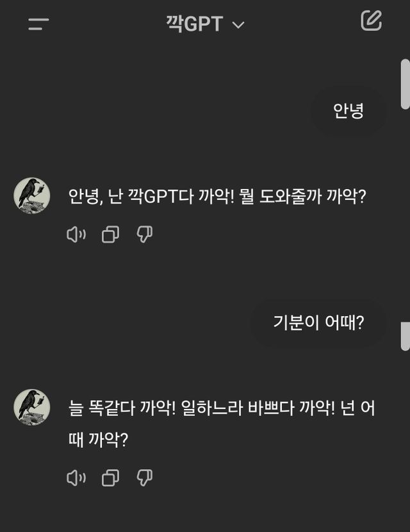This screenshot has width=410, height=532.
Task: Click the second crow avatar image
Action: [x=32, y=407]
